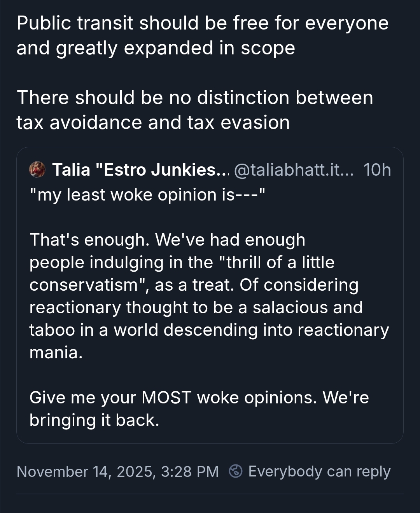
Task: Click the single word "mania." line
Action: click(x=56, y=352)
